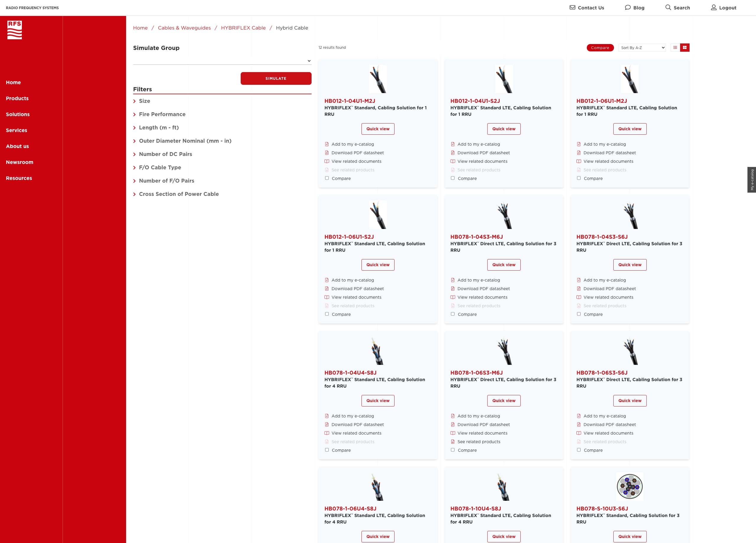This screenshot has width=756, height=543.
Task: Expand Cross Section of Power Cable filter
Action: click(176, 194)
